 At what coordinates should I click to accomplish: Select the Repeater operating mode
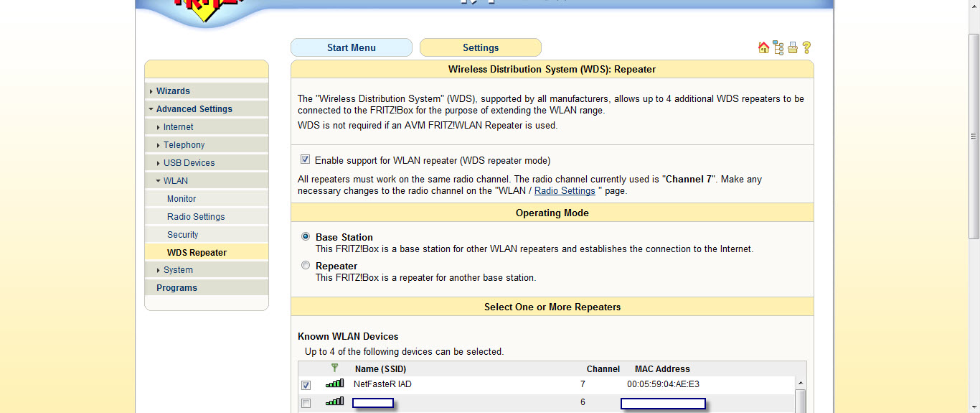[x=306, y=265]
